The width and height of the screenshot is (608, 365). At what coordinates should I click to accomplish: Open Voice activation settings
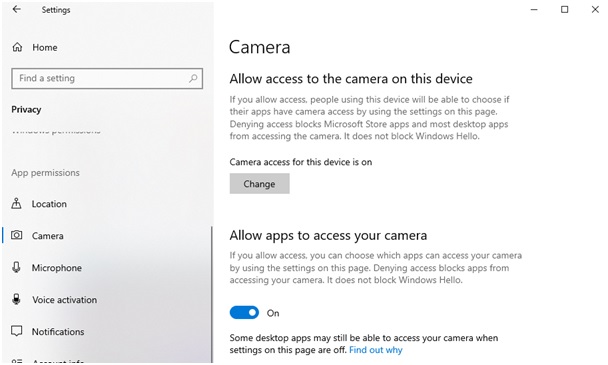click(64, 300)
